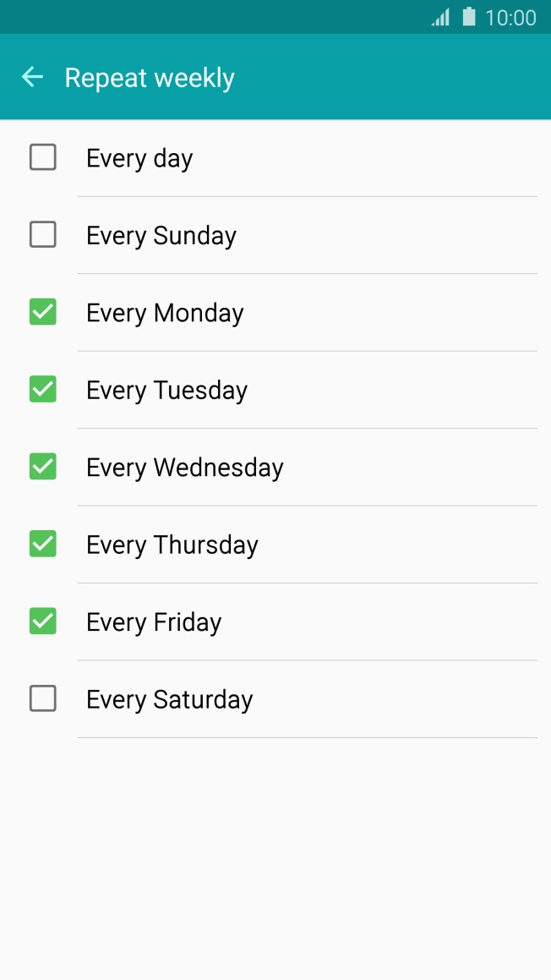Viewport: 551px width, 980px height.
Task: Tap the battery status icon
Action: [x=469, y=17]
